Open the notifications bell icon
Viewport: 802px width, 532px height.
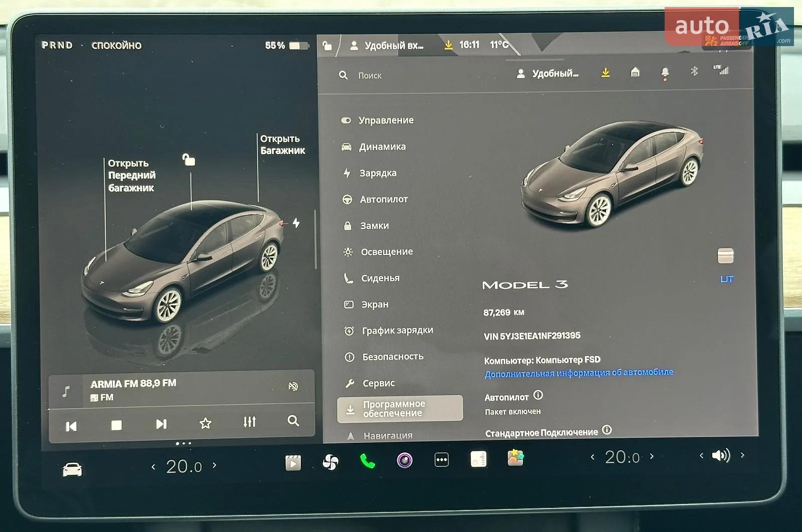[x=665, y=73]
